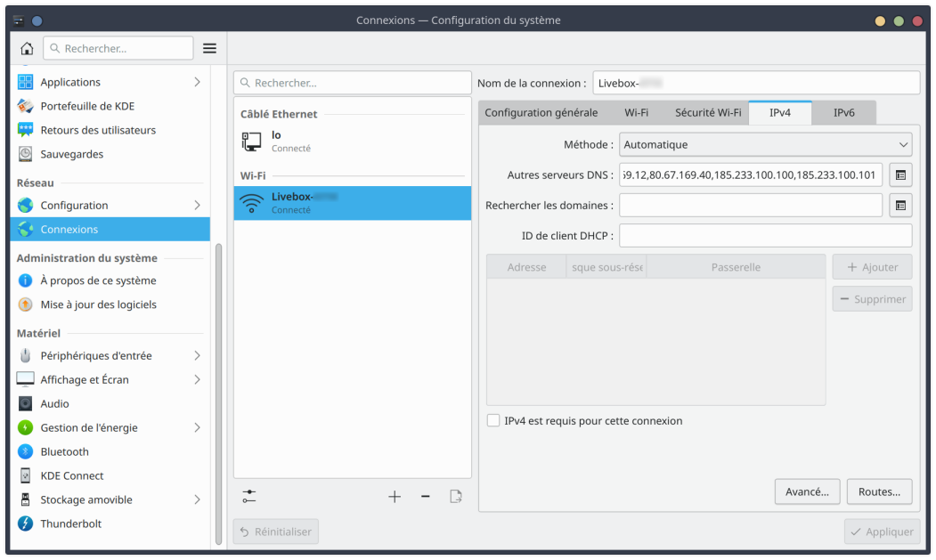Click the Avancé... button
The width and height of the screenshot is (936, 560).
807,491
